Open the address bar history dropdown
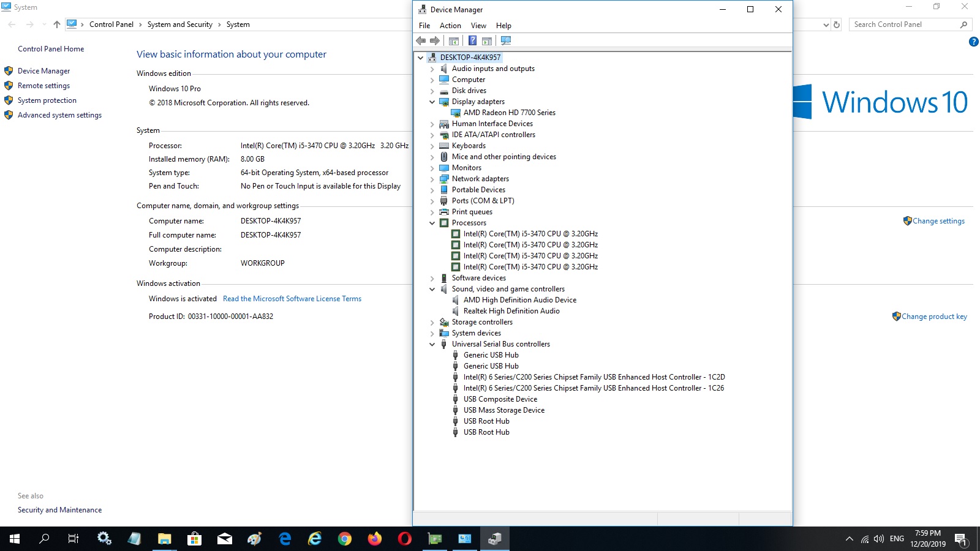The image size is (980, 551). 826,24
